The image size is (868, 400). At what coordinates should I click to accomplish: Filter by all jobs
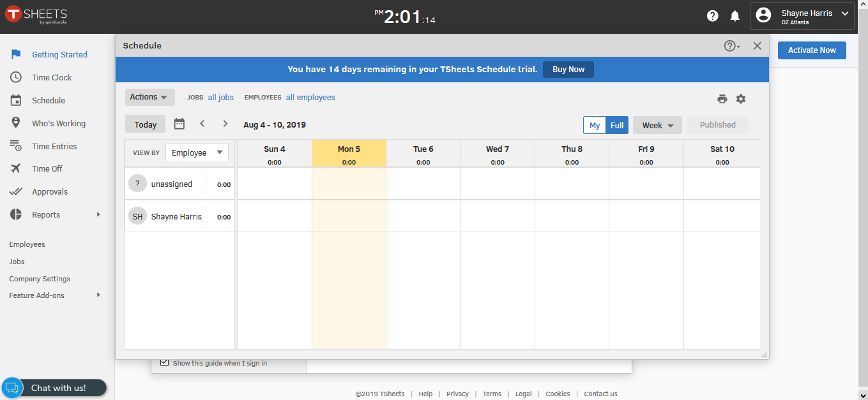221,98
